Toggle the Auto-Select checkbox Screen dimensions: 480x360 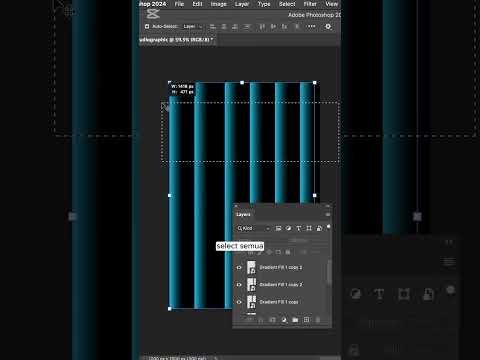coord(147,26)
